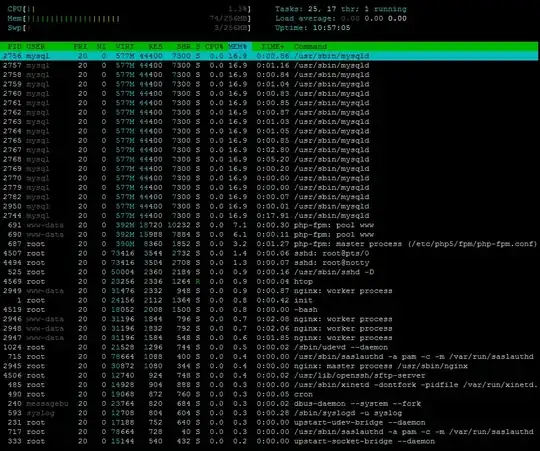The height and width of the screenshot is (451, 540).
Task: Select mysqld process row PID 2770
Action: click(x=269, y=178)
